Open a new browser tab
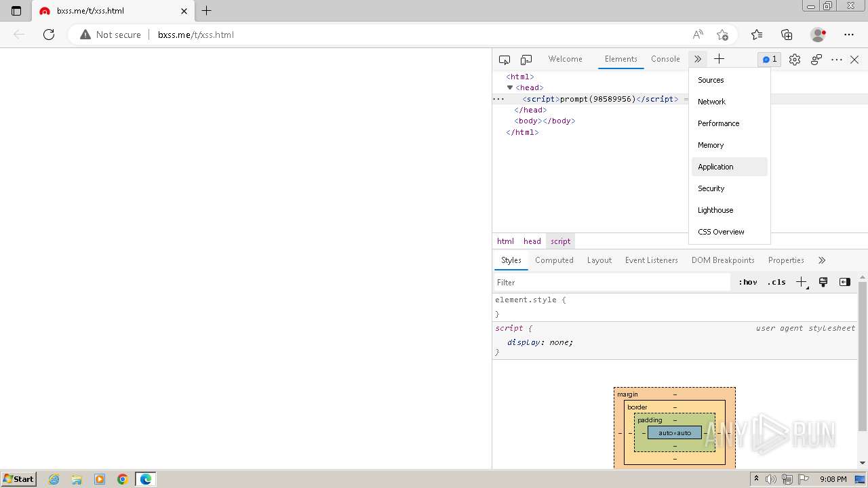Screen dimensions: 868x488 click(x=207, y=11)
